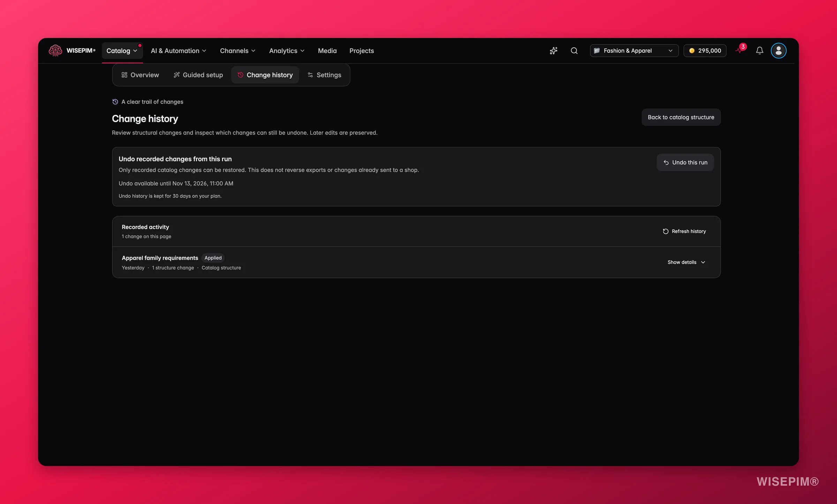Screen dimensions: 837x504
Task: Open the Catalog menu
Action: (x=122, y=51)
